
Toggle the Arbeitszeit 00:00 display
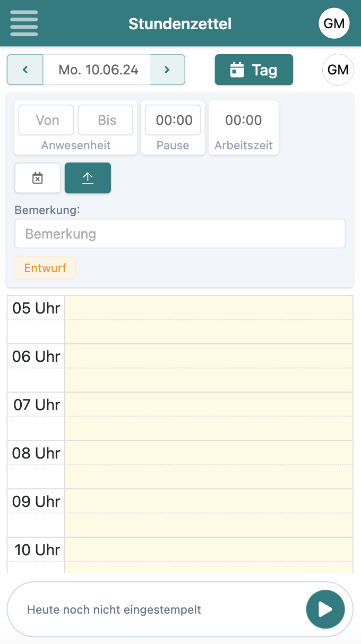pyautogui.click(x=243, y=120)
